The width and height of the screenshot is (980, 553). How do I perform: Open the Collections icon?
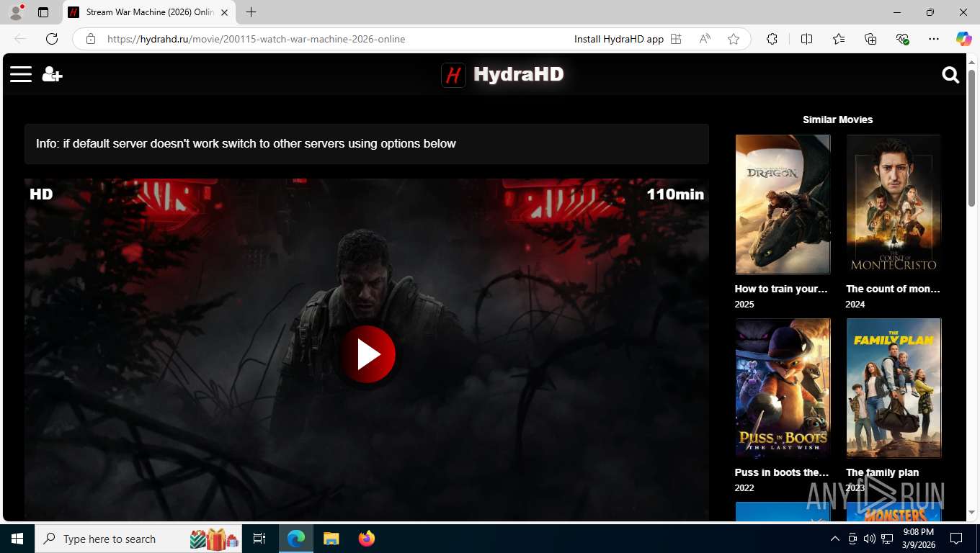[x=870, y=39]
